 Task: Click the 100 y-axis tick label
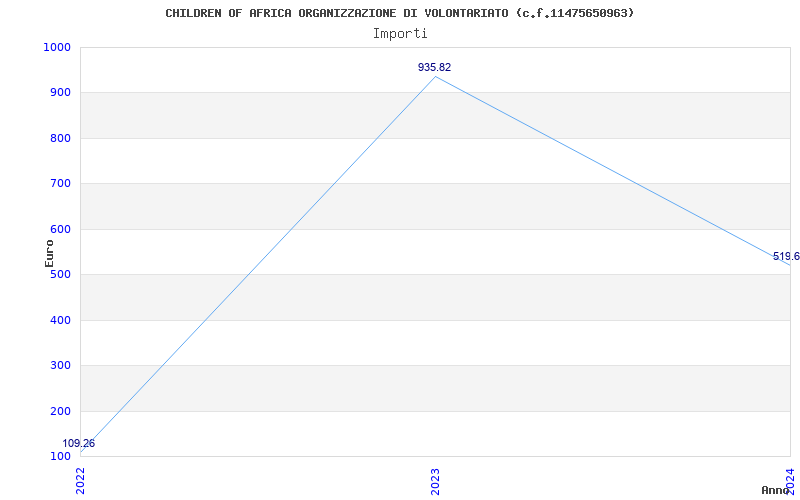[60, 457]
